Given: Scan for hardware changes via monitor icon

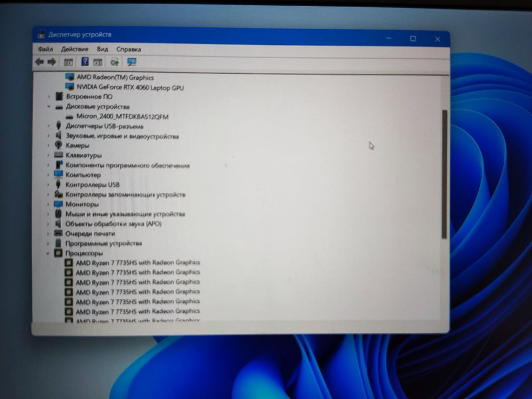Looking at the screenshot, I should tap(132, 62).
